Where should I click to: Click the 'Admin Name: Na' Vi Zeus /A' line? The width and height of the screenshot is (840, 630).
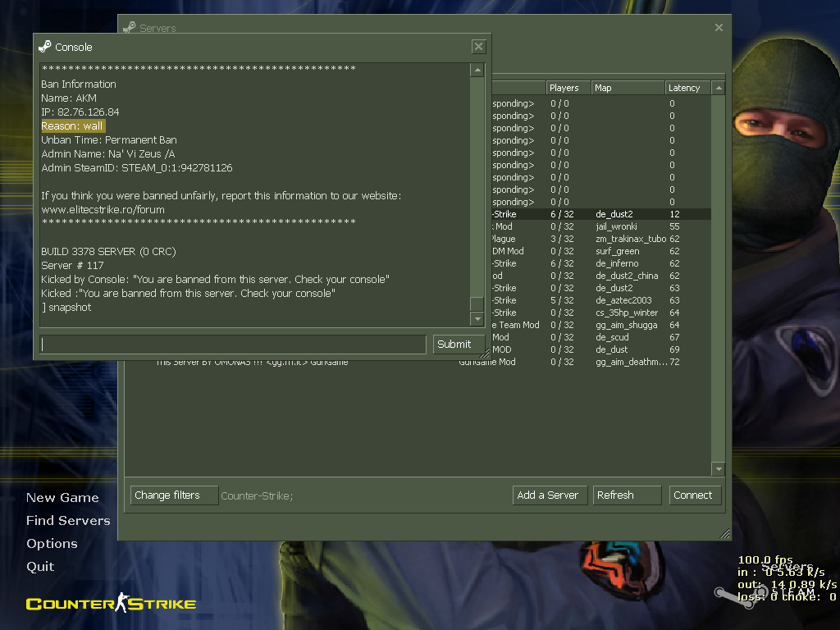(x=107, y=153)
